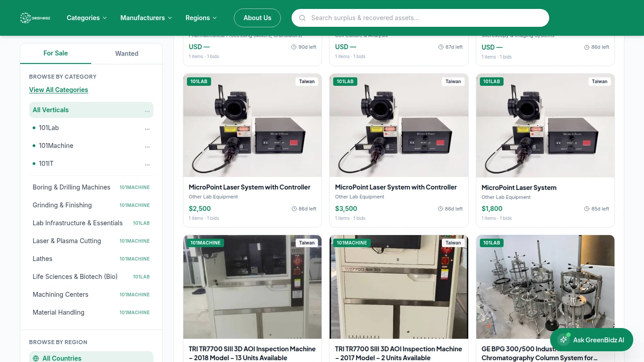Click the 85d left text
This screenshot has height=362, width=644.
[x=600, y=209]
